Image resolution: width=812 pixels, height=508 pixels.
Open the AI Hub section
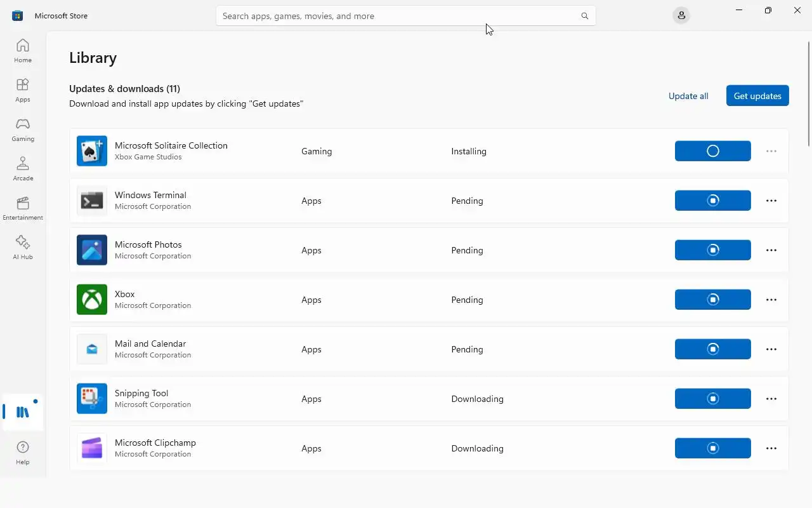23,248
